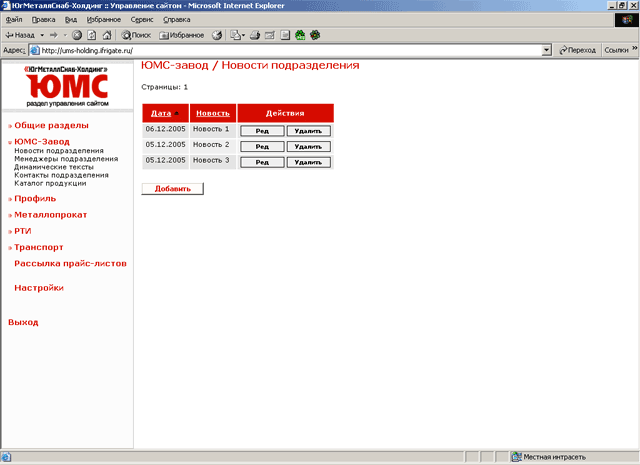Open Рассылка прайс-листов
The height and width of the screenshot is (465, 640).
tap(70, 264)
